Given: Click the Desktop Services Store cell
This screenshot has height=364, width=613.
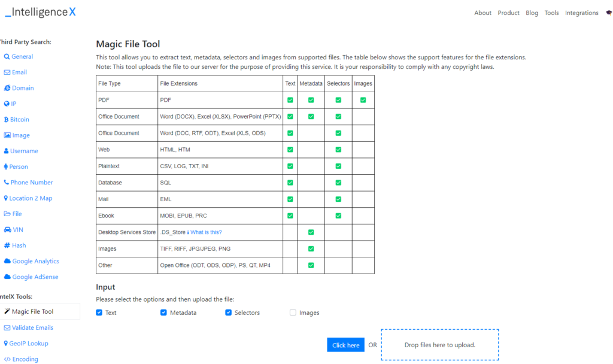Looking at the screenshot, I should 127,232.
